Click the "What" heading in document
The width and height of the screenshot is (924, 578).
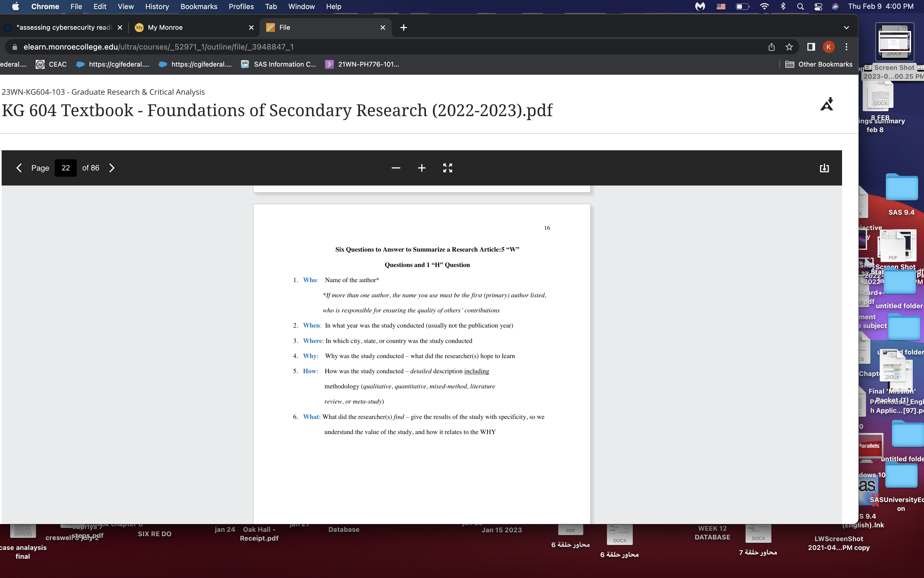(311, 417)
